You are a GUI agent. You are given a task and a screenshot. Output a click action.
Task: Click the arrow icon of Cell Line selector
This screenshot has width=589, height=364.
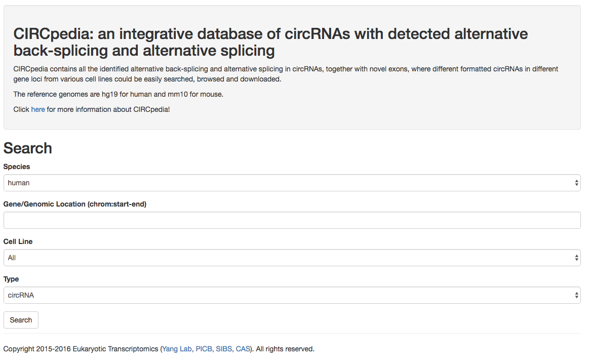(576, 258)
